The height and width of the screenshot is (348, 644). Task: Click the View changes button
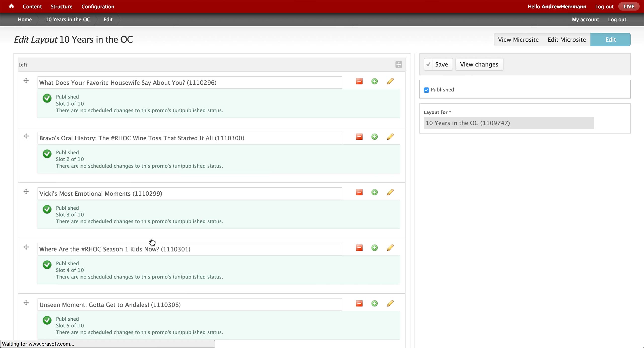click(479, 64)
